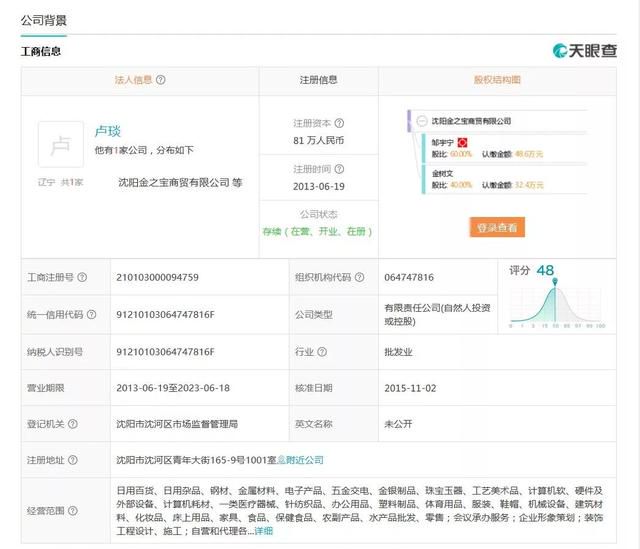Click the 工商信息 section heading
The width and height of the screenshot is (640, 549).
(x=41, y=51)
